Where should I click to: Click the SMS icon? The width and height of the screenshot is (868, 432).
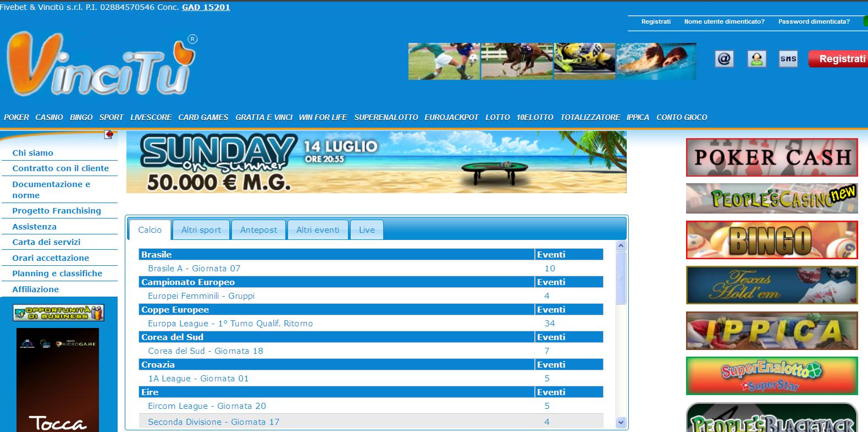coord(788,59)
